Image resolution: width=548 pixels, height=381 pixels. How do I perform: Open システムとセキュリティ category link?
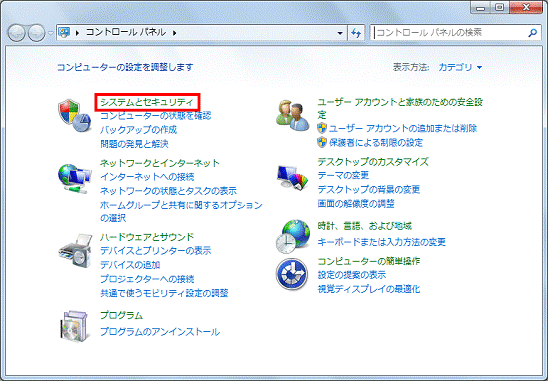147,102
